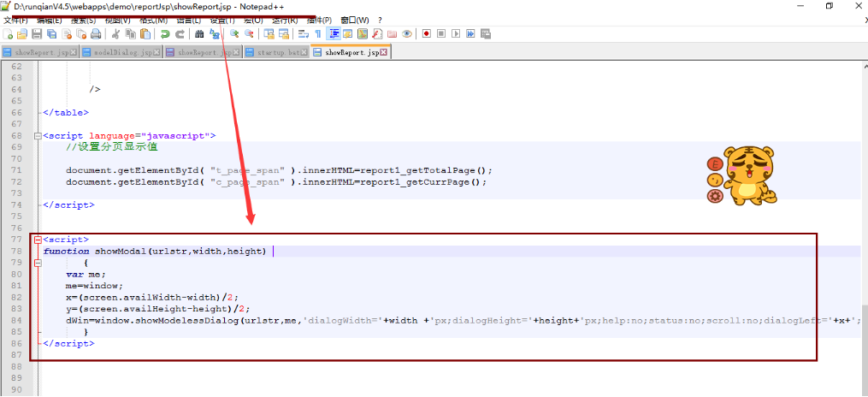
Task: Undo the last edit via toolbar
Action: pos(165,34)
